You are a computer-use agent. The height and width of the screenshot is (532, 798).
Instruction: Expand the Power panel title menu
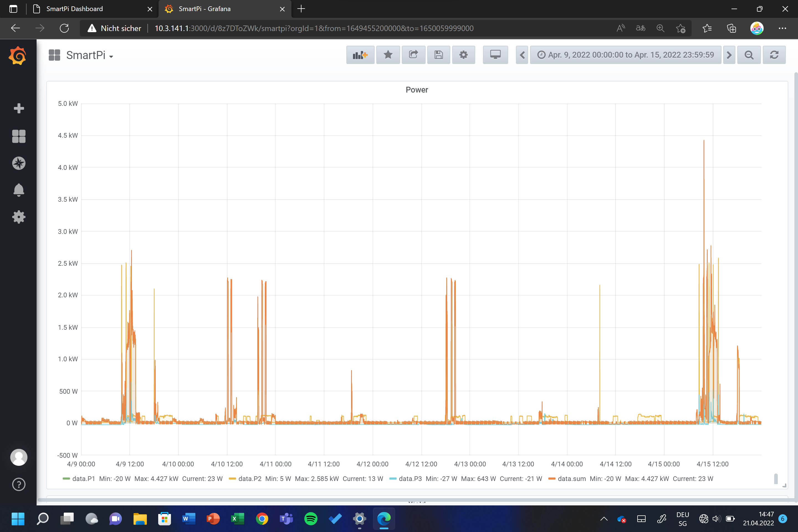click(x=417, y=90)
